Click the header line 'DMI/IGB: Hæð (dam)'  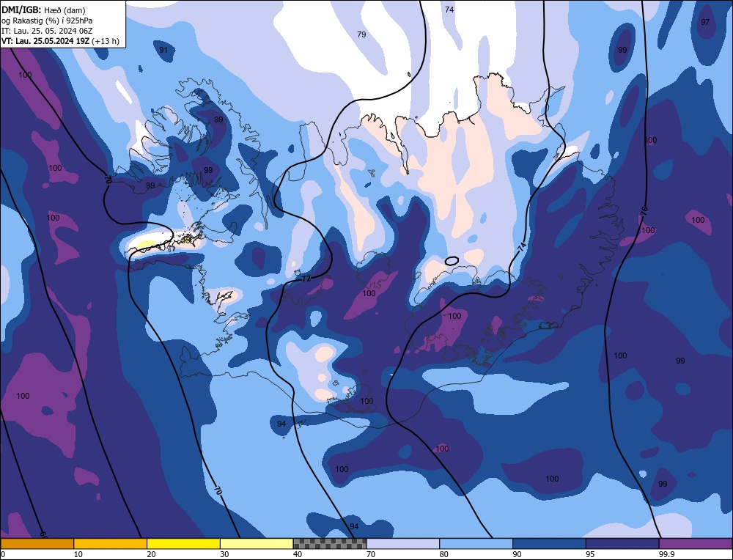click(x=43, y=10)
